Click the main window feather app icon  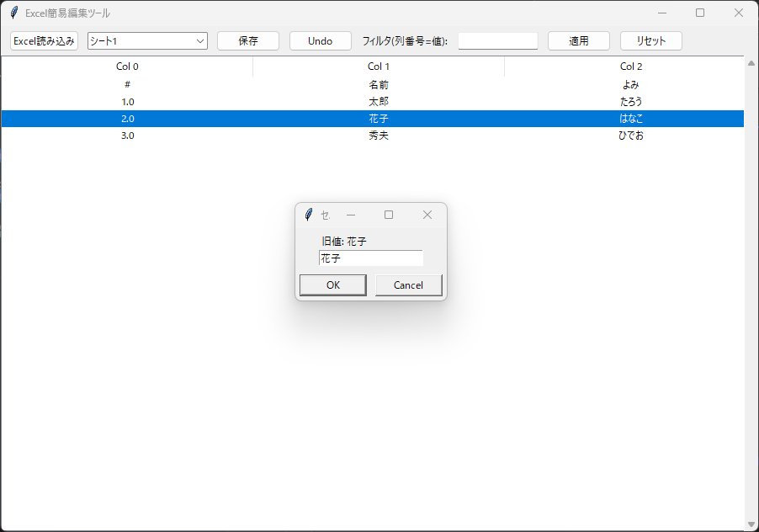(13, 13)
